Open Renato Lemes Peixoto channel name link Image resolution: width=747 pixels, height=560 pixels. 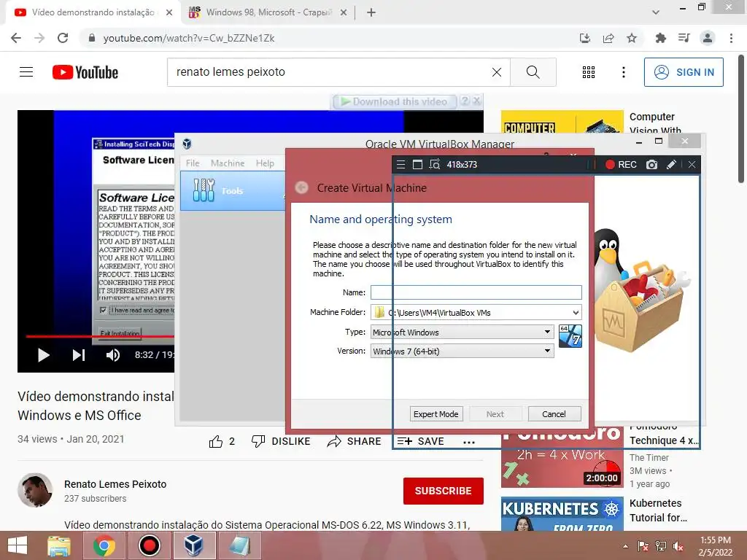(x=115, y=484)
